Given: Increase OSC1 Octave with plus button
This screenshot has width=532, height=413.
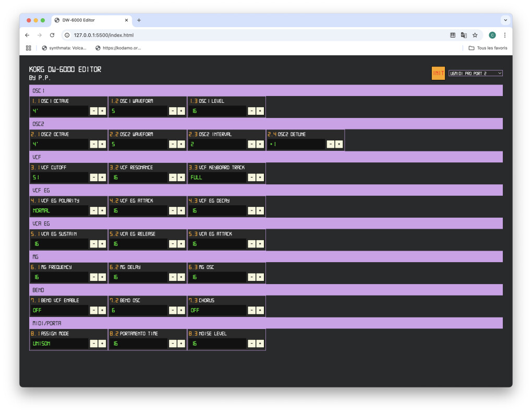Looking at the screenshot, I should coord(102,111).
